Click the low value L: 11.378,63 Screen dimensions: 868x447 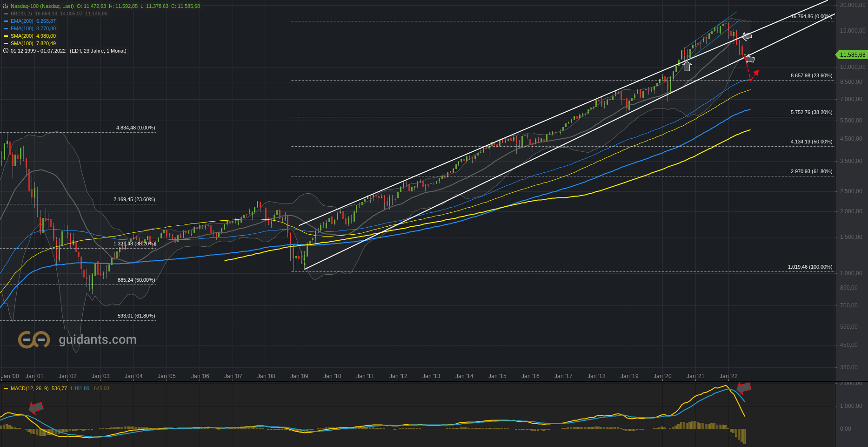[x=154, y=6]
